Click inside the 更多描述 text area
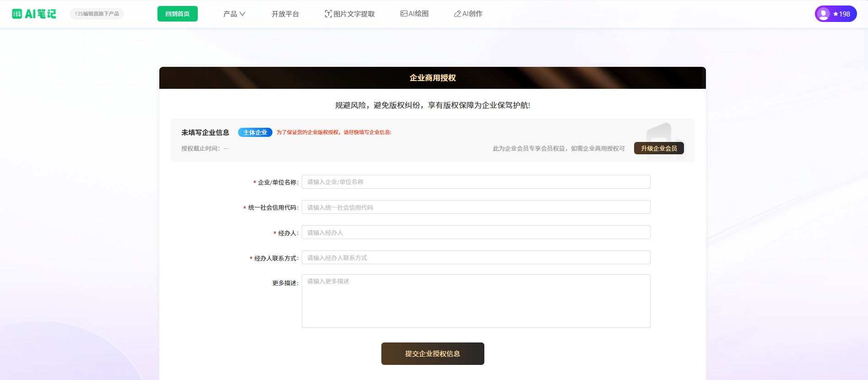 476,301
